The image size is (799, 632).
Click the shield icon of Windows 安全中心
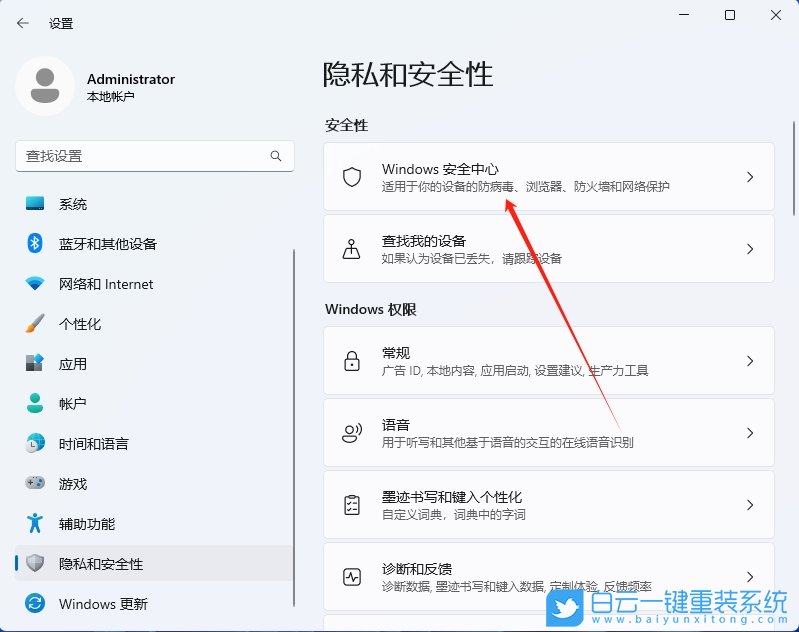coord(352,177)
